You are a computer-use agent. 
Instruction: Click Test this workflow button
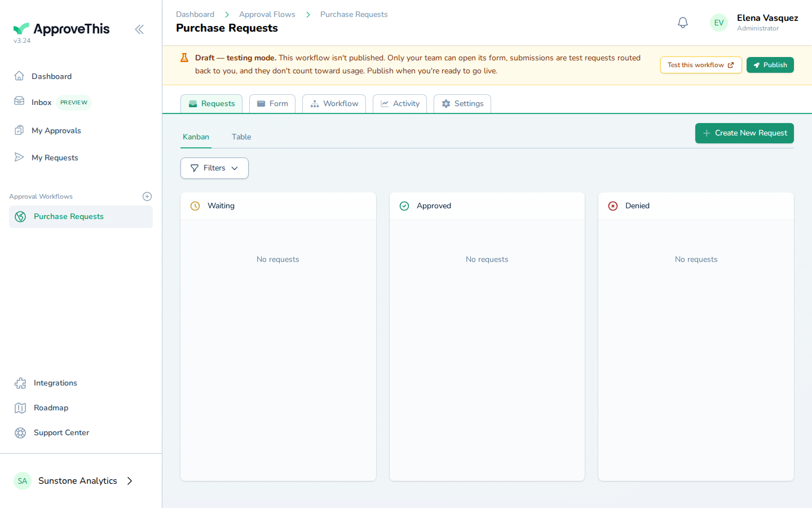[x=701, y=65]
